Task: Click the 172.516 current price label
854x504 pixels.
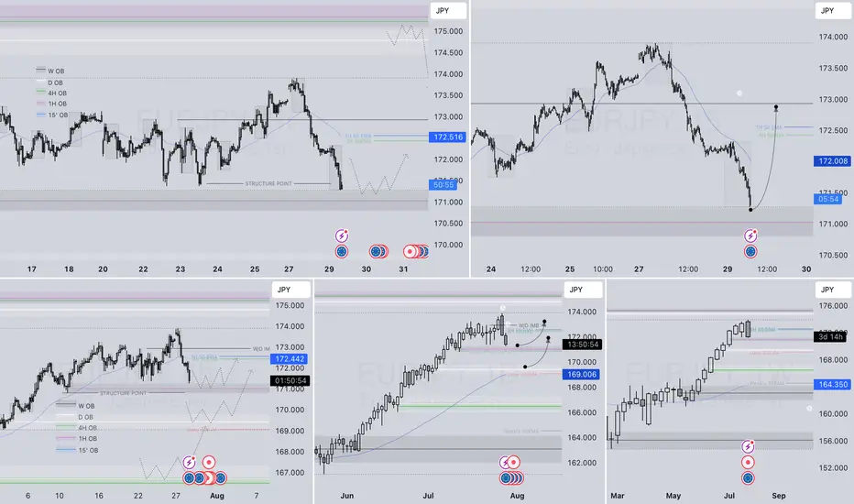Action: click(x=448, y=137)
